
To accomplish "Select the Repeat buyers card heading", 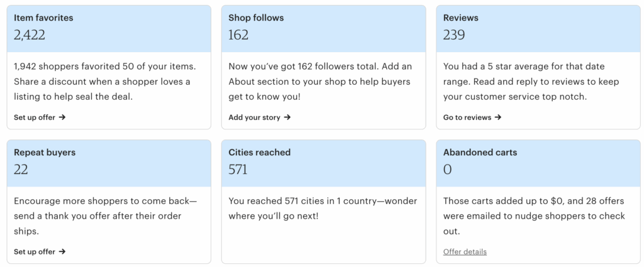I will pos(45,153).
